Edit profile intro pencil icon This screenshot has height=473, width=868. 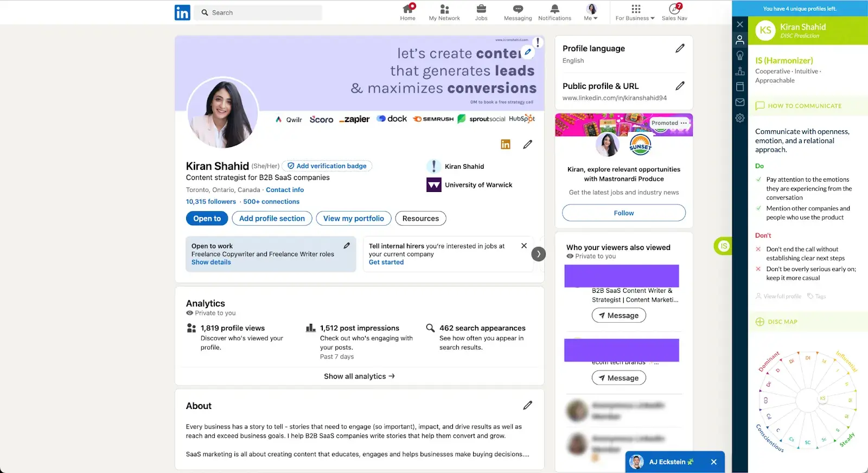coord(527,144)
